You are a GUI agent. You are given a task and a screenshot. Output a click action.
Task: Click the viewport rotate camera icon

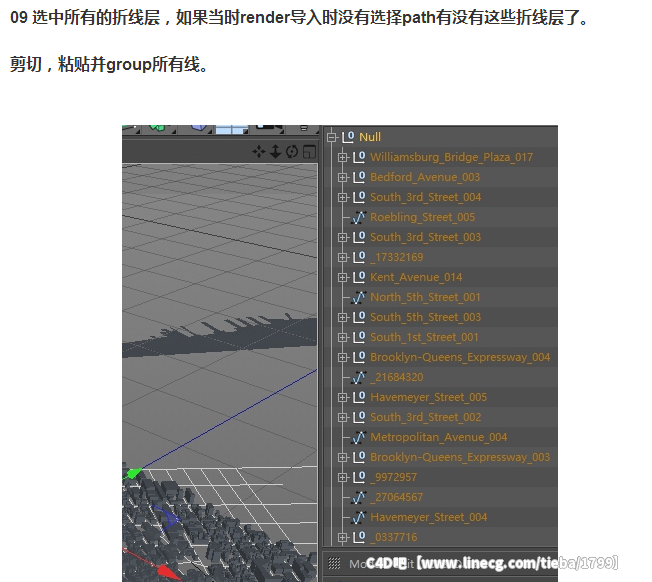pos(292,151)
